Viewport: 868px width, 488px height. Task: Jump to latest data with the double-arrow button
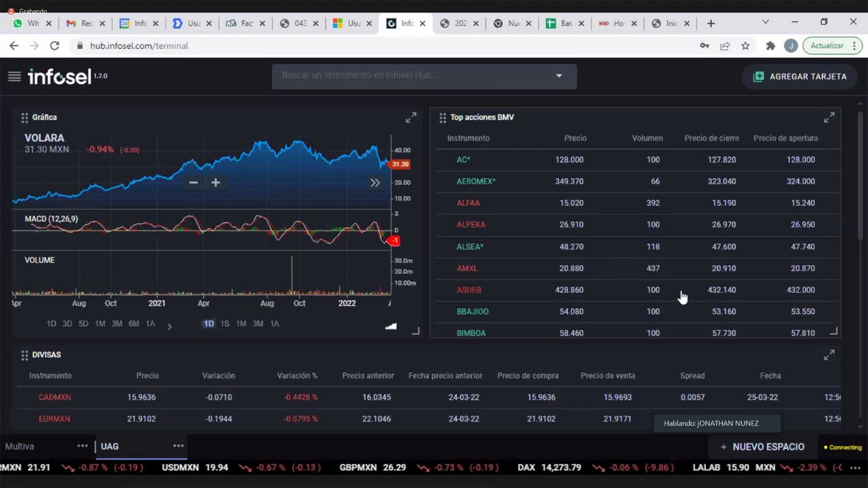point(375,183)
